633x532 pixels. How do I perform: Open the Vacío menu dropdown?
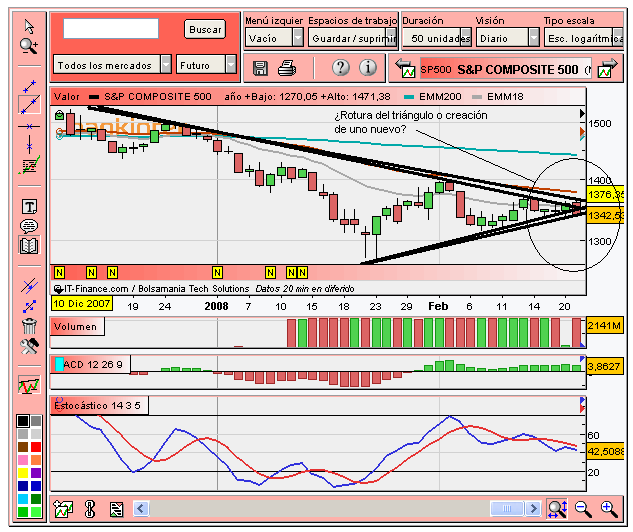pos(274,38)
